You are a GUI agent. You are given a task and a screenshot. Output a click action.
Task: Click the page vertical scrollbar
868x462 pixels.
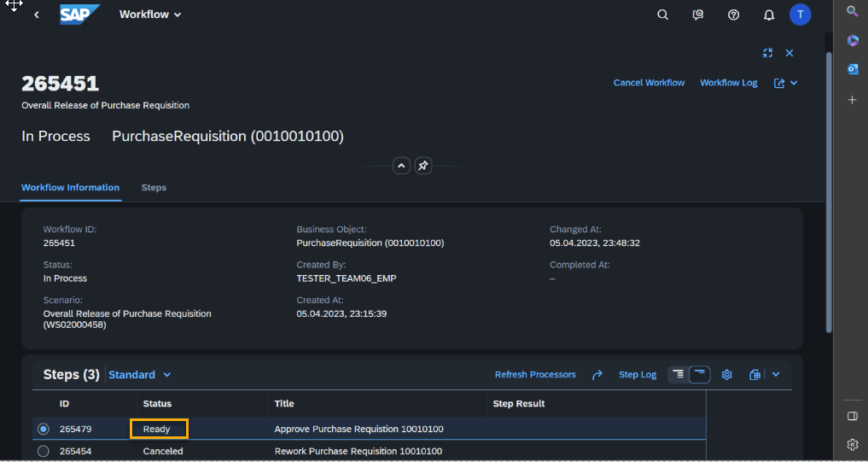click(x=829, y=191)
